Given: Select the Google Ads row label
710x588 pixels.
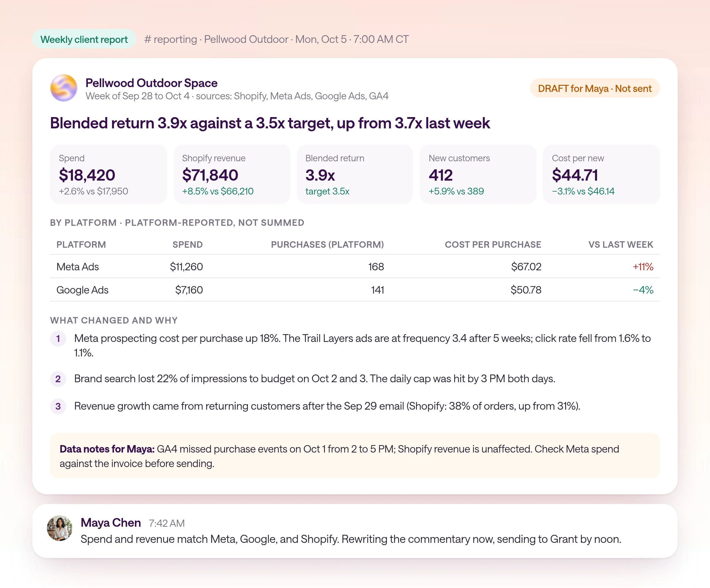Looking at the screenshot, I should pos(83,290).
